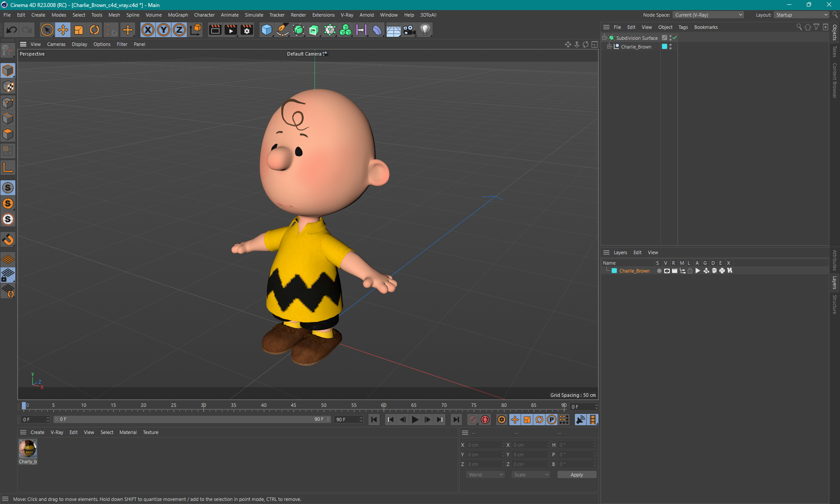The image size is (840, 504).
Task: Open the Simulate menu
Action: click(254, 15)
